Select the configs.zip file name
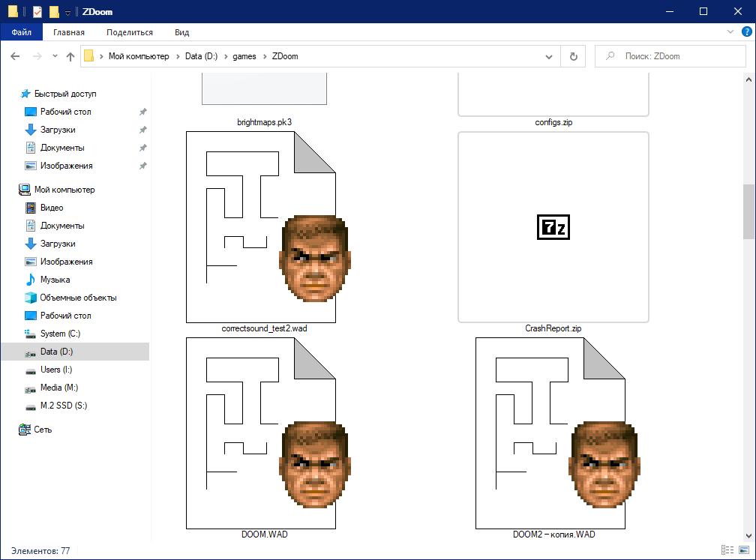756x560 pixels. pyautogui.click(x=553, y=122)
